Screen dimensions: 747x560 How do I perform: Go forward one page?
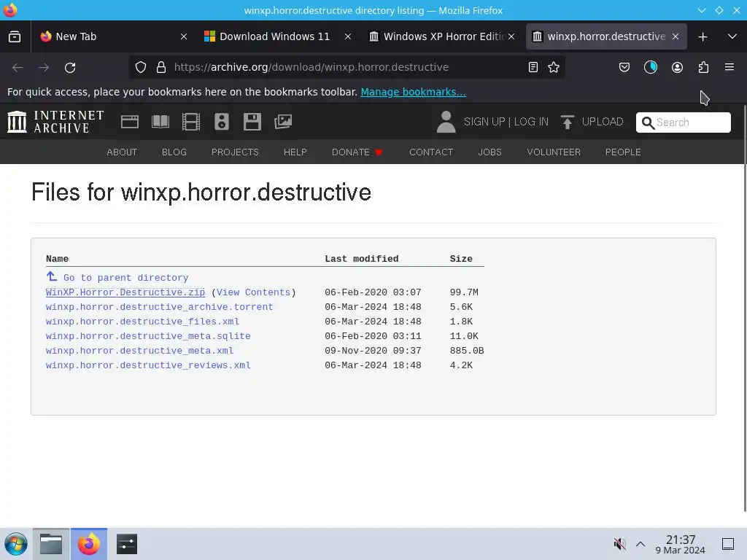[44, 68]
